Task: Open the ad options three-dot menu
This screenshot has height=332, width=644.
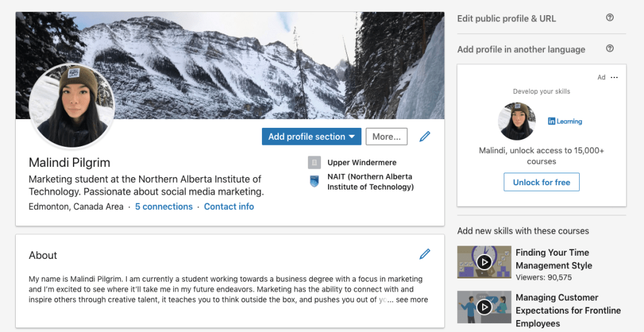Action: coord(614,77)
